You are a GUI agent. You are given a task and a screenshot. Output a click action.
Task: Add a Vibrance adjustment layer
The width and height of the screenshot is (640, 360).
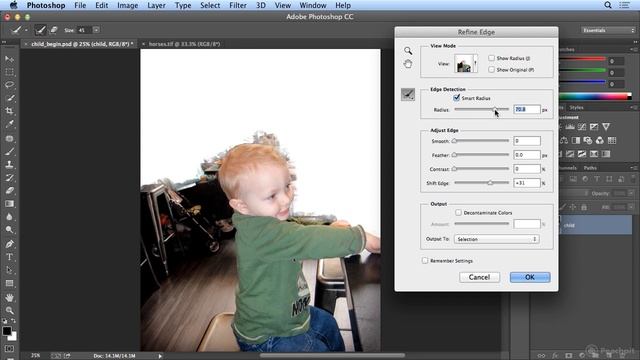[606, 127]
